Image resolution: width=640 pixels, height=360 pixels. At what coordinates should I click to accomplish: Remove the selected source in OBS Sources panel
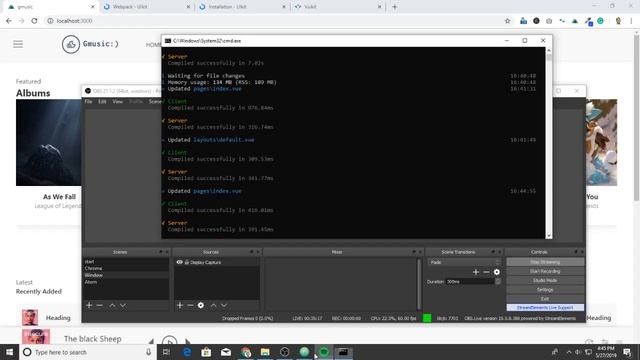click(x=190, y=305)
